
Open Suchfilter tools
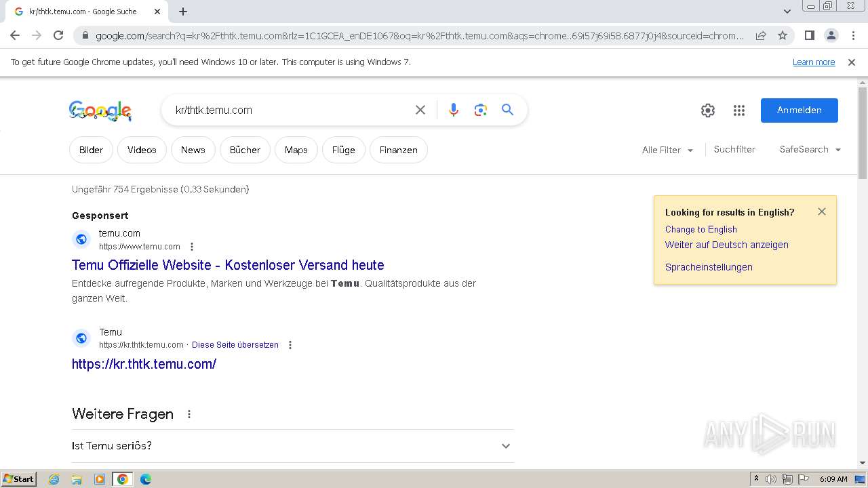point(734,149)
